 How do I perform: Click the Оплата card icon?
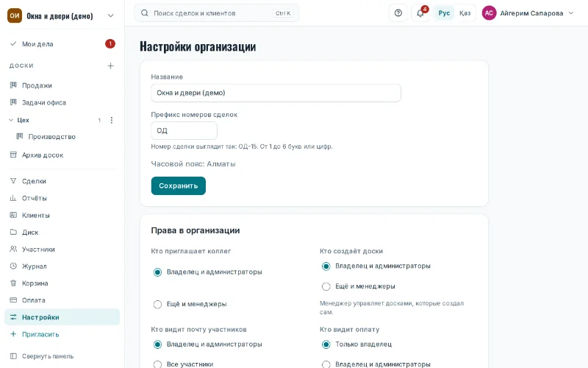point(13,300)
